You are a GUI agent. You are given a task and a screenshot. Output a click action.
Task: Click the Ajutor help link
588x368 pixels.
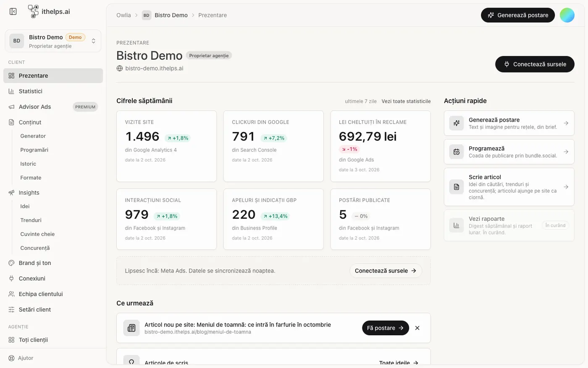tap(21, 358)
